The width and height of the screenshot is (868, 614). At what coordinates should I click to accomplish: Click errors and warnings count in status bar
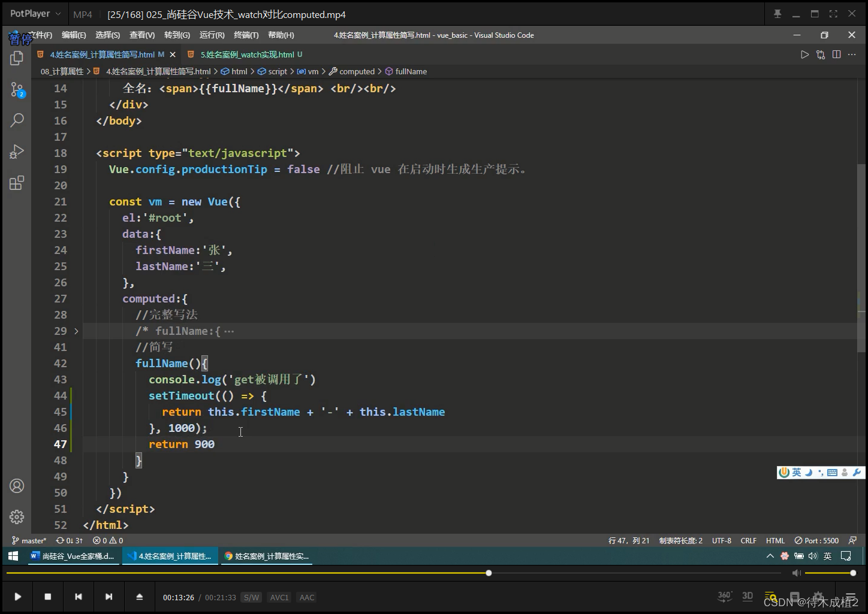[x=108, y=540]
